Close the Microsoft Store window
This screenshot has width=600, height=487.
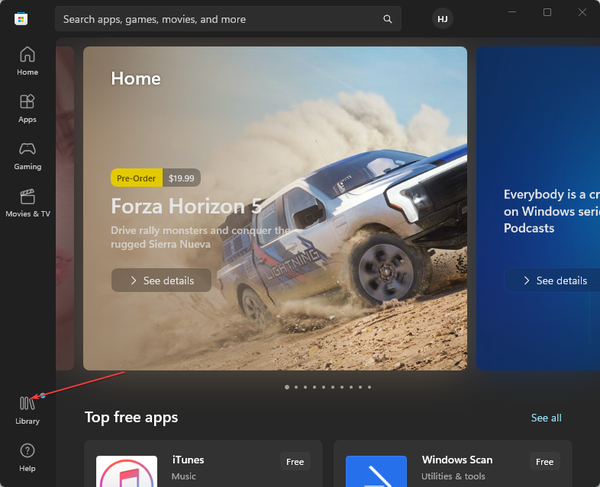582,12
